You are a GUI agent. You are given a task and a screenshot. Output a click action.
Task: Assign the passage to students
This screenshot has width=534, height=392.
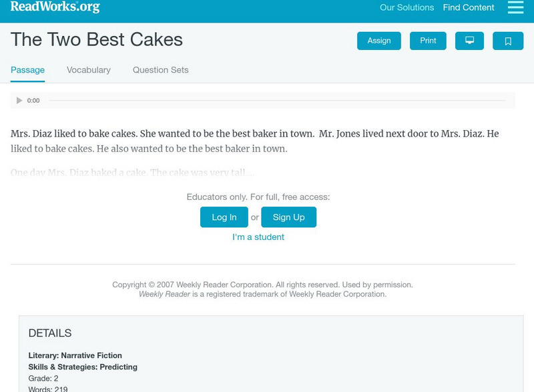tap(378, 41)
